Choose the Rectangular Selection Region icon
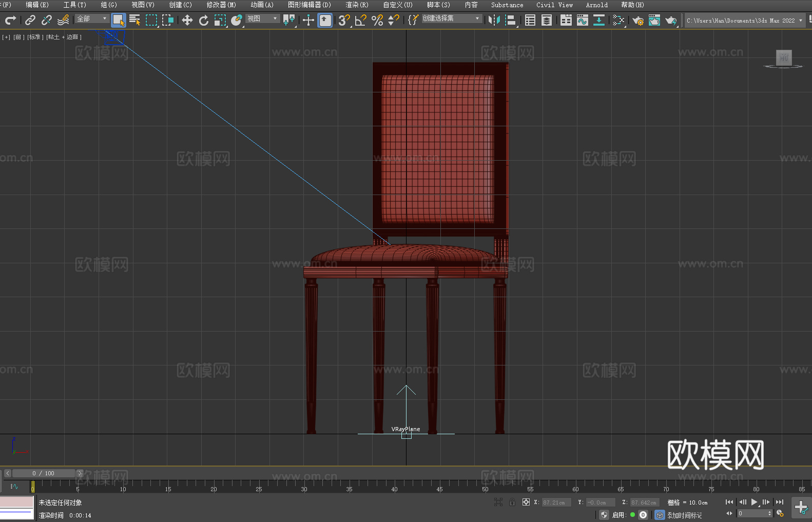Viewport: 812px width, 522px height. (x=151, y=20)
